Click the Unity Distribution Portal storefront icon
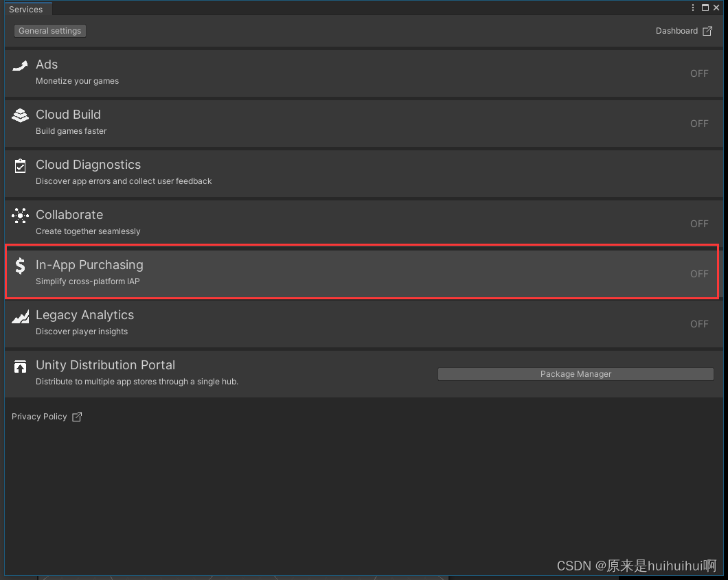The height and width of the screenshot is (580, 728). (x=19, y=366)
